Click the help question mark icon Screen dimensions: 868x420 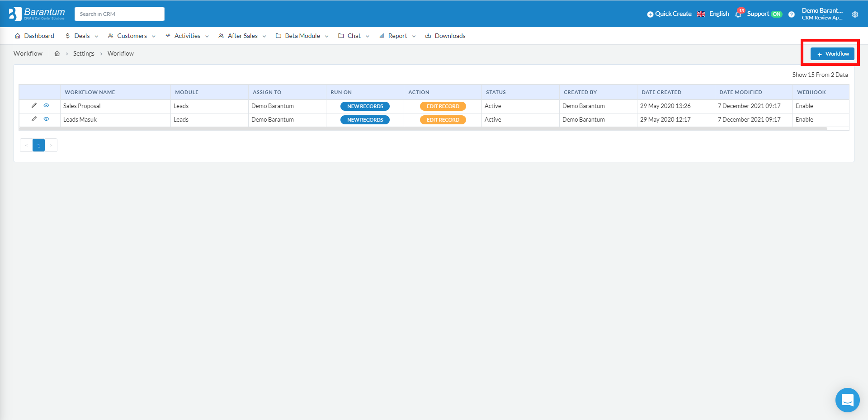[791, 14]
